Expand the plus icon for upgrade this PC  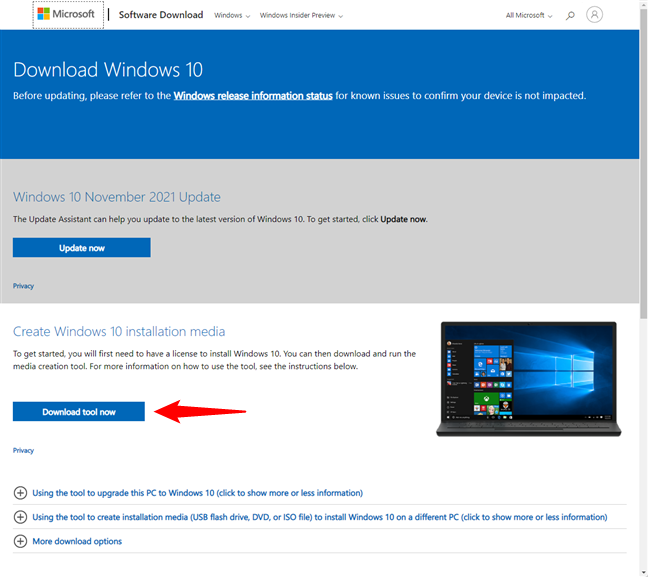pos(20,493)
